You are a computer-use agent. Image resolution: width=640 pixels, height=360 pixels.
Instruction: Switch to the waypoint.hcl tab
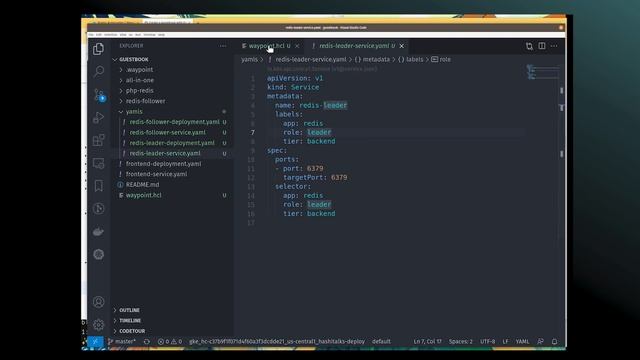pyautogui.click(x=271, y=46)
